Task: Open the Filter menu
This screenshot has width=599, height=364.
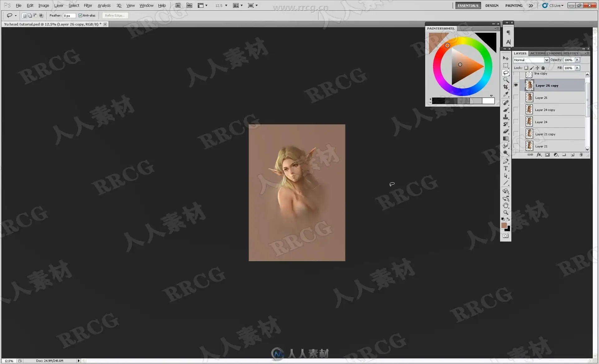Action: (88, 6)
